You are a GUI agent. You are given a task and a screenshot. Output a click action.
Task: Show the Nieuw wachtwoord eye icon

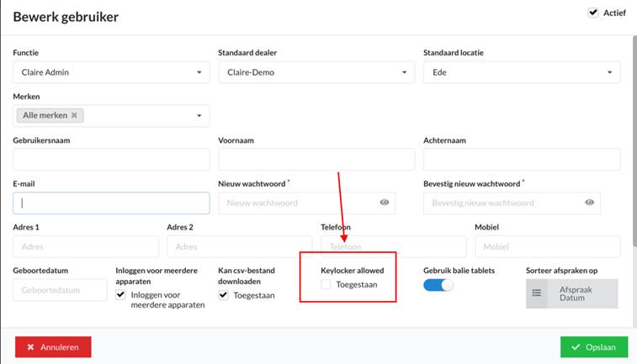pos(385,203)
